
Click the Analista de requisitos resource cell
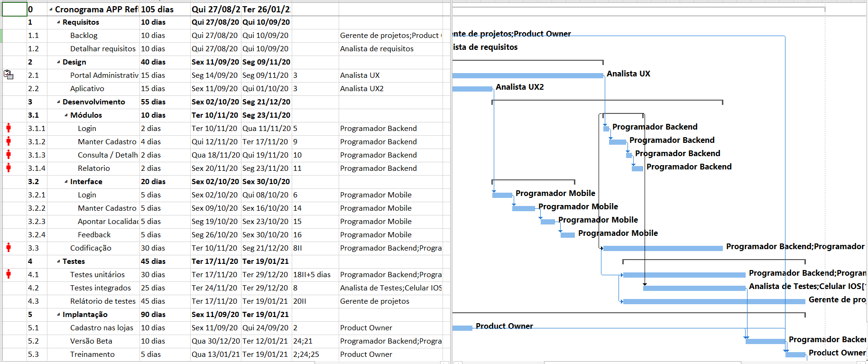391,49
